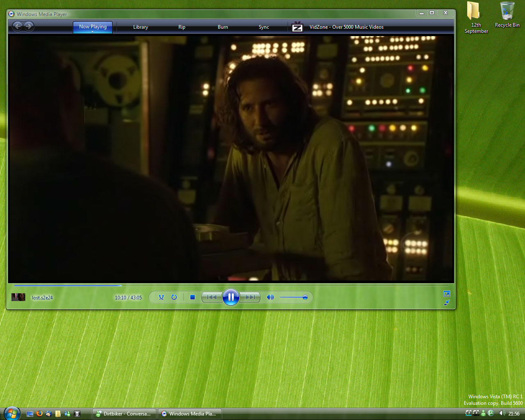This screenshot has height=420, width=525.
Task: Launch the alien-head app from Quick Launch
Action: 77,414
